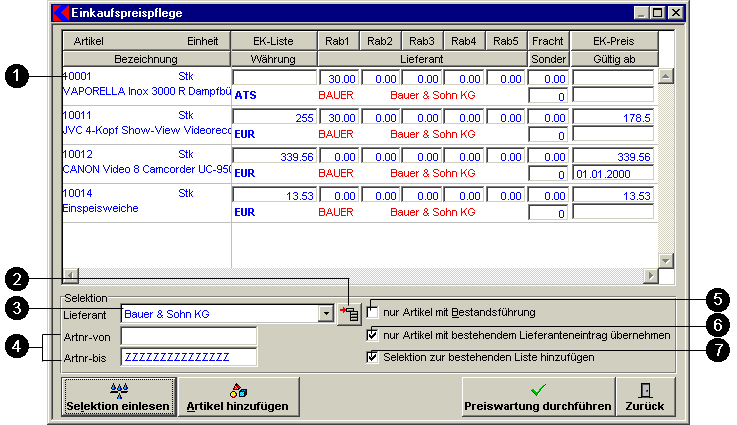Click the Gültig ab date 01.01.2000
The height and width of the screenshot is (425, 737).
click(613, 174)
